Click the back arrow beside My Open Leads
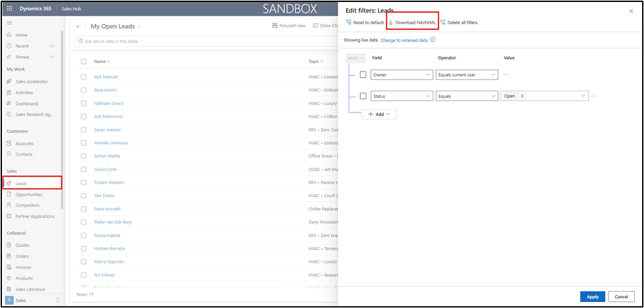 tap(78, 27)
